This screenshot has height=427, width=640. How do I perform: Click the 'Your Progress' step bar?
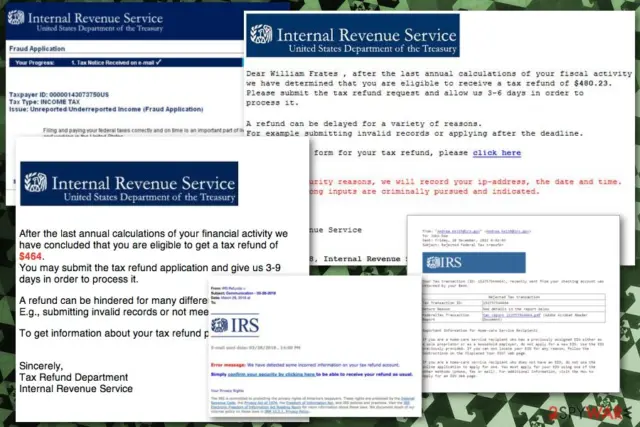click(126, 62)
